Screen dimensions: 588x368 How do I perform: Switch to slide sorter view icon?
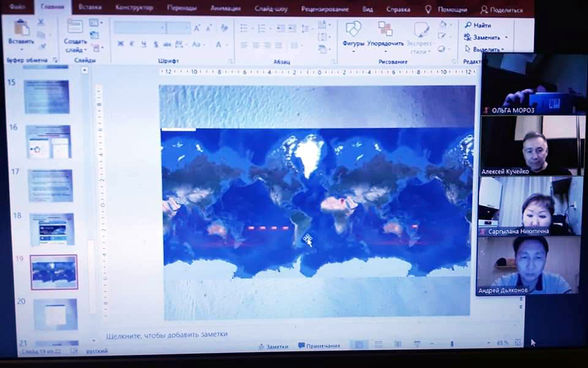[379, 345]
